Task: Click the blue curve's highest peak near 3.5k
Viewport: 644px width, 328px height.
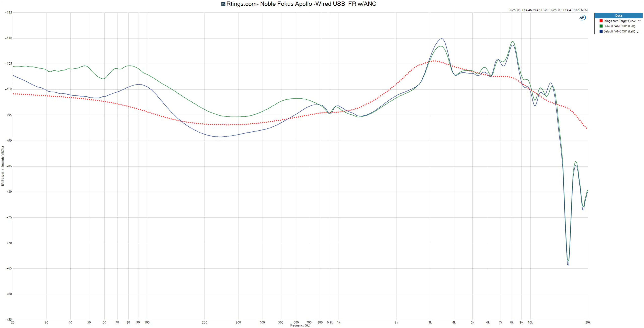Action: 442,39
